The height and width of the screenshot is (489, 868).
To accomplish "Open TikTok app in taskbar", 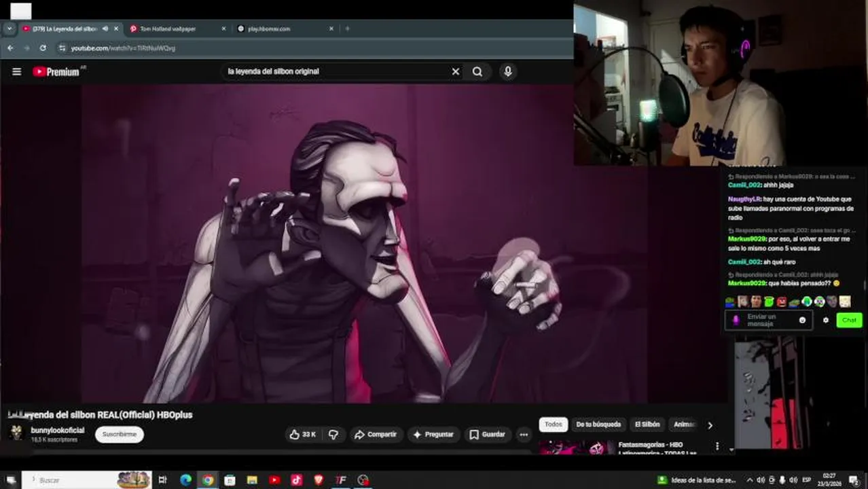I will 297,480.
